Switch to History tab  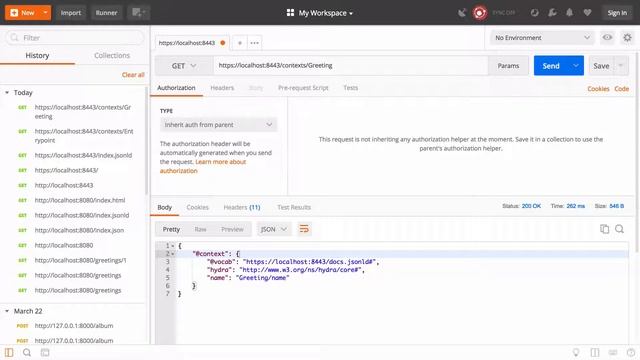click(37, 56)
